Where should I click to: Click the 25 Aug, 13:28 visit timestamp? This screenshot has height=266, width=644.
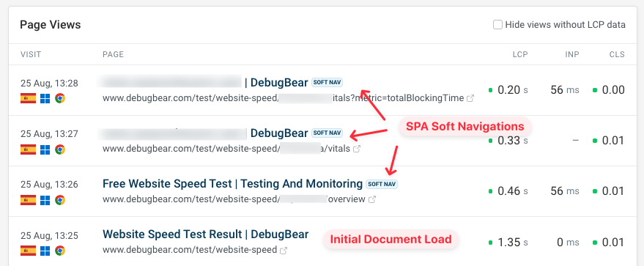coord(49,84)
